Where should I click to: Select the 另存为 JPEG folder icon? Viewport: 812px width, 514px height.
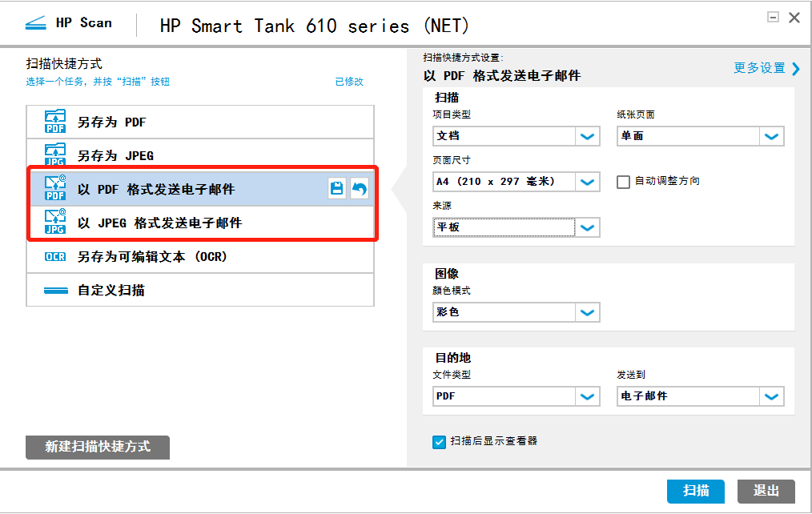tap(55, 155)
